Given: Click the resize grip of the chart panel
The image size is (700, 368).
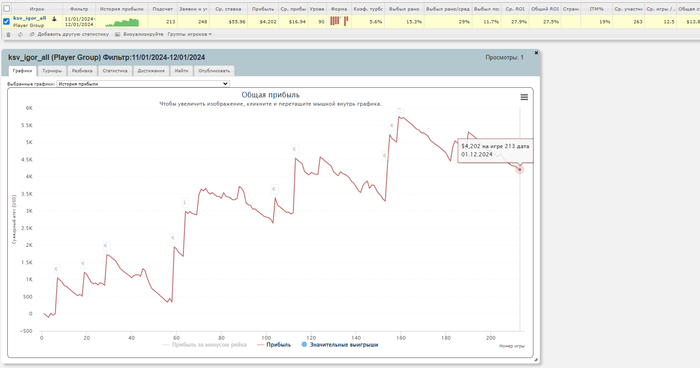Looking at the screenshot, I should 536,359.
